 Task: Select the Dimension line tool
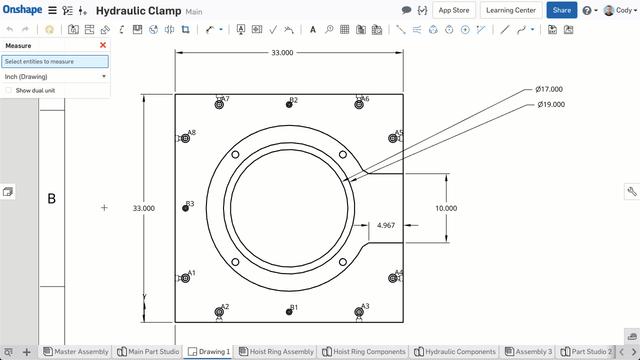point(401,29)
